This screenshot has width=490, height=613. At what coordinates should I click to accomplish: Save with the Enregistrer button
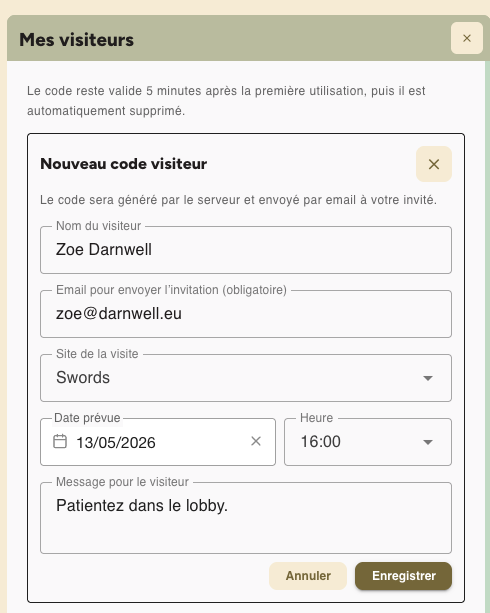tap(403, 576)
